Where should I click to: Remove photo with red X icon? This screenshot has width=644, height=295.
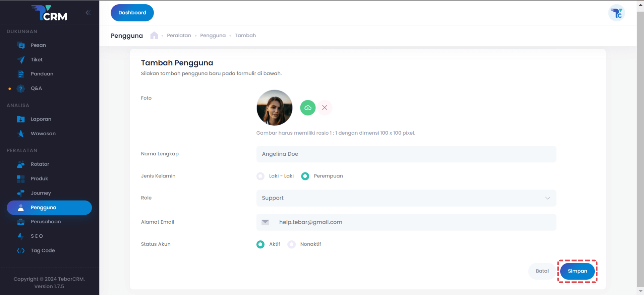325,108
